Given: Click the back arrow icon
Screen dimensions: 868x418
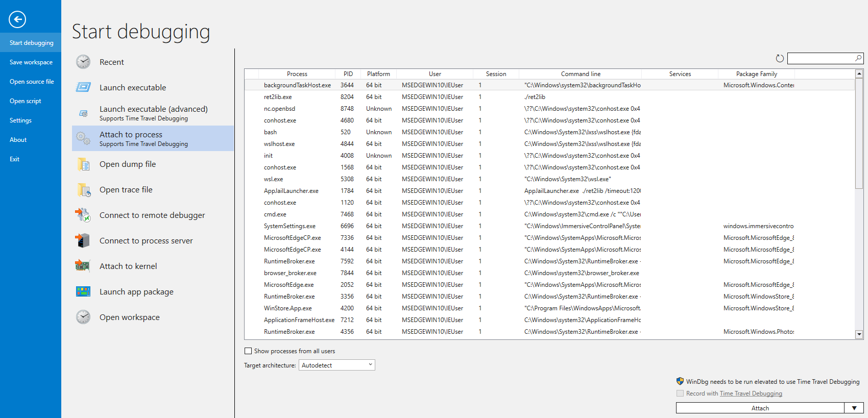Looking at the screenshot, I should 17,19.
